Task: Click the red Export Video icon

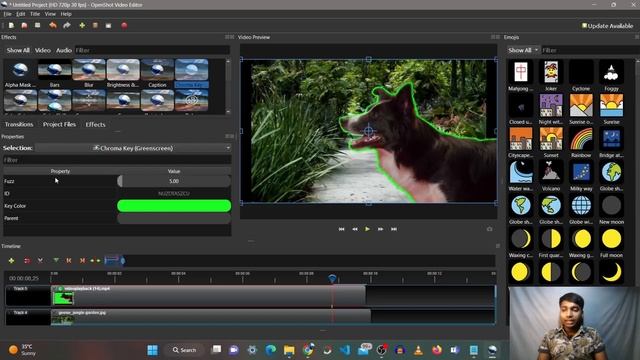Action: click(x=124, y=25)
